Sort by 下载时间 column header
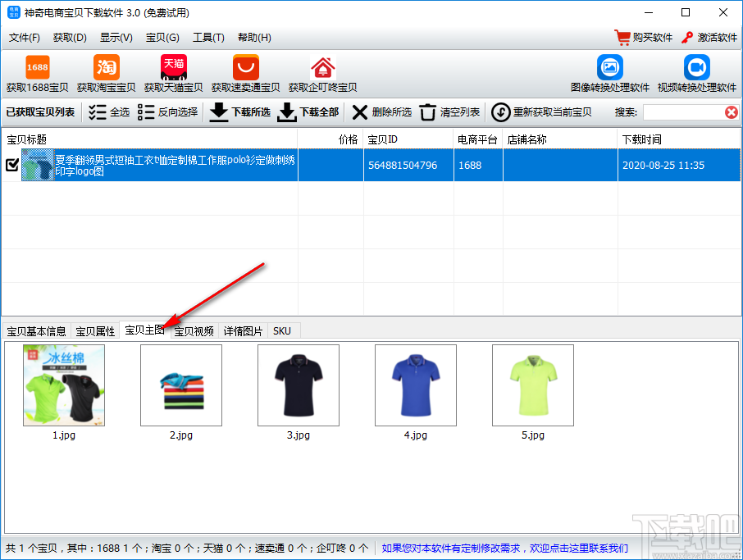 679,139
